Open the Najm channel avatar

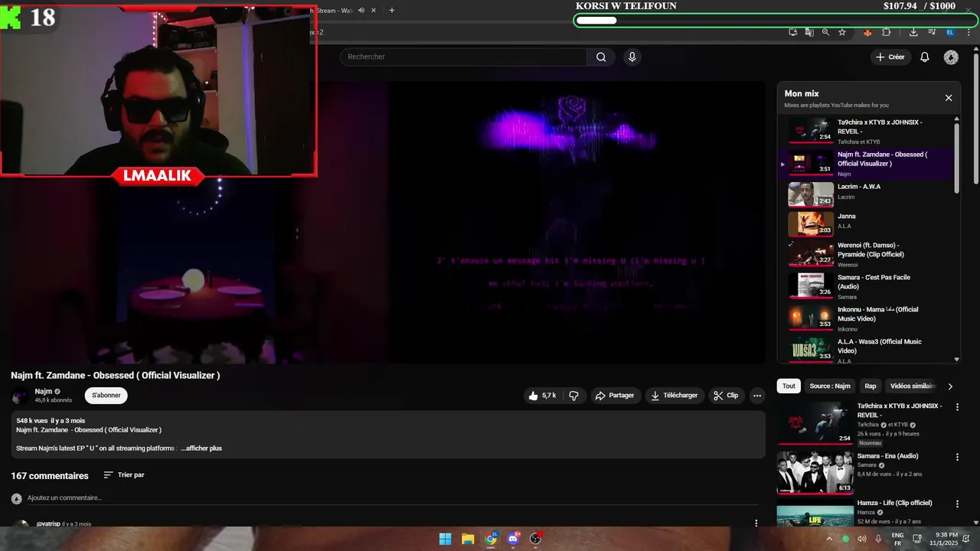point(21,396)
